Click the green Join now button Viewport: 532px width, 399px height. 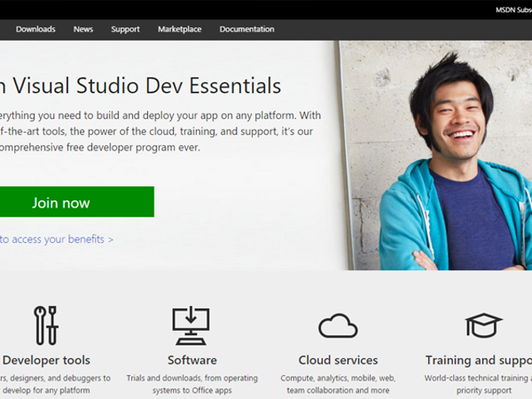[x=77, y=202]
